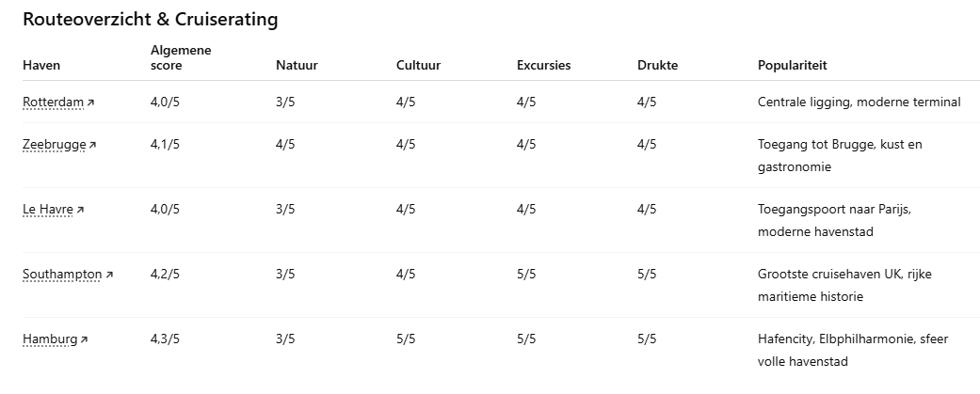Open the Zeebrugge link

click(x=55, y=144)
